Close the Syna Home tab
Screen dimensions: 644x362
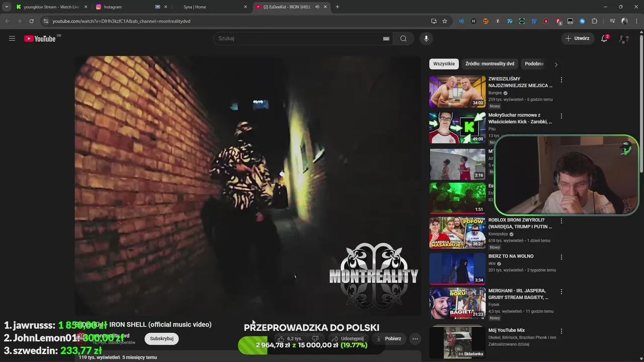[x=246, y=7]
